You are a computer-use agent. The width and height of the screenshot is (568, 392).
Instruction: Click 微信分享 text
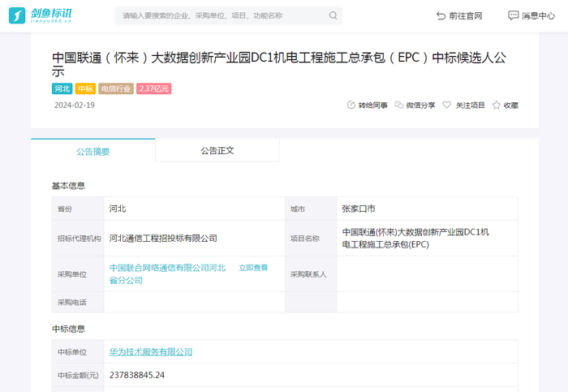click(x=420, y=106)
